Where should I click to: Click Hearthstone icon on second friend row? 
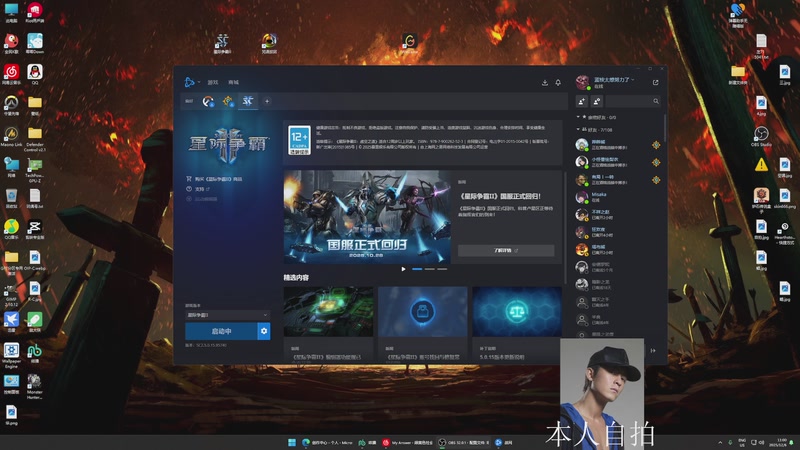click(x=656, y=162)
